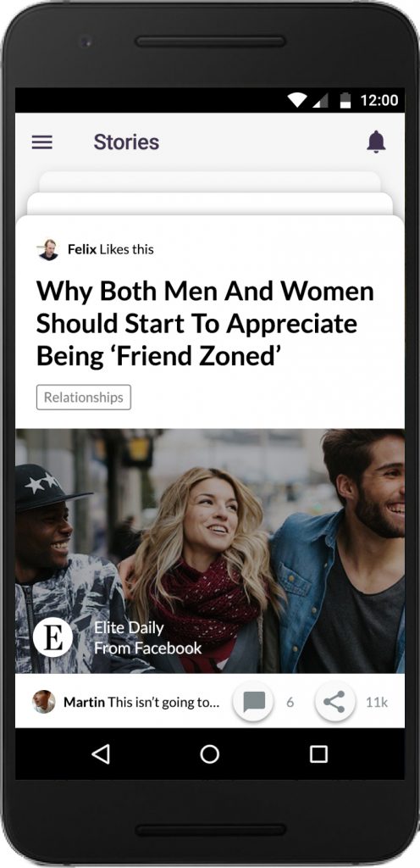Open the hamburger navigation menu
The width and height of the screenshot is (420, 868).
[42, 142]
